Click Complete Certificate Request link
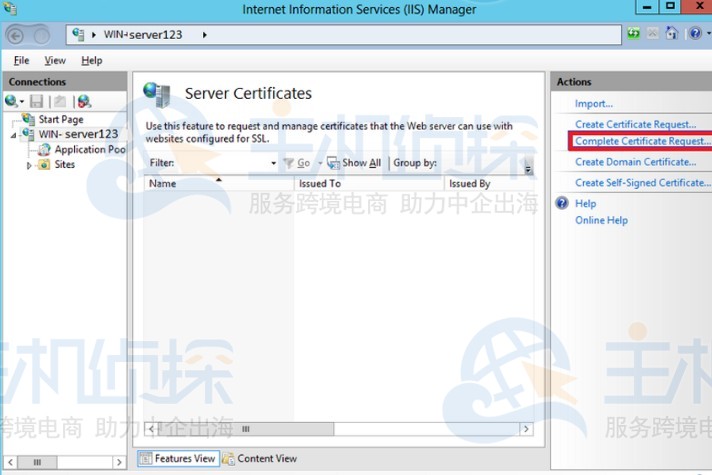 click(641, 141)
